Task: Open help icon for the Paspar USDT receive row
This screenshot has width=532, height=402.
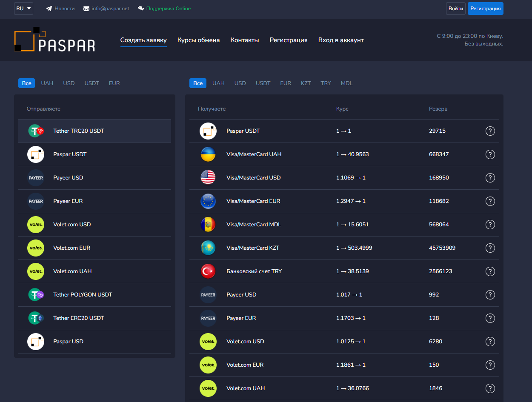Action: pos(490,131)
